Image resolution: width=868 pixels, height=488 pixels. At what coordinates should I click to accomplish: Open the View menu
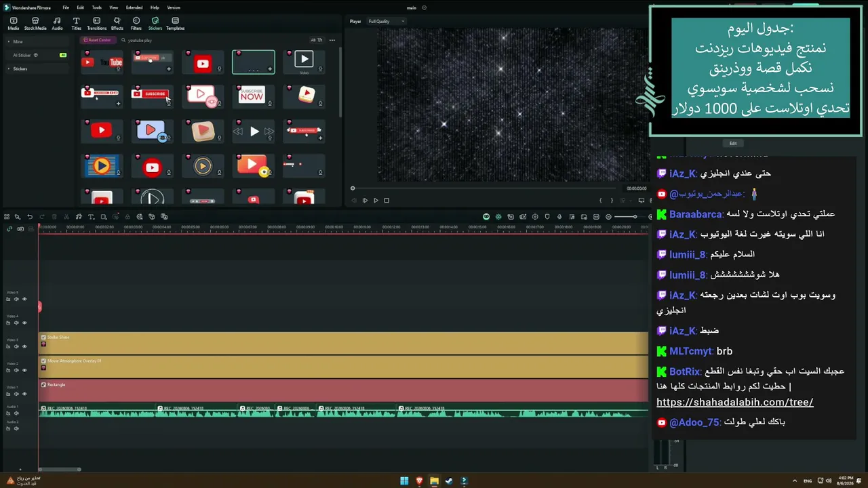coord(114,7)
